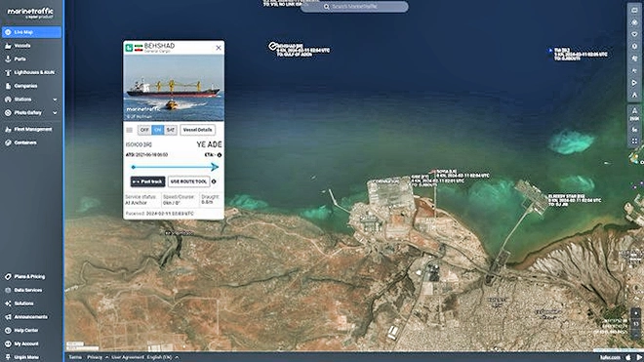644x362 pixels.
Task: Close the BEHSHAD vessel popup
Action: 219,48
